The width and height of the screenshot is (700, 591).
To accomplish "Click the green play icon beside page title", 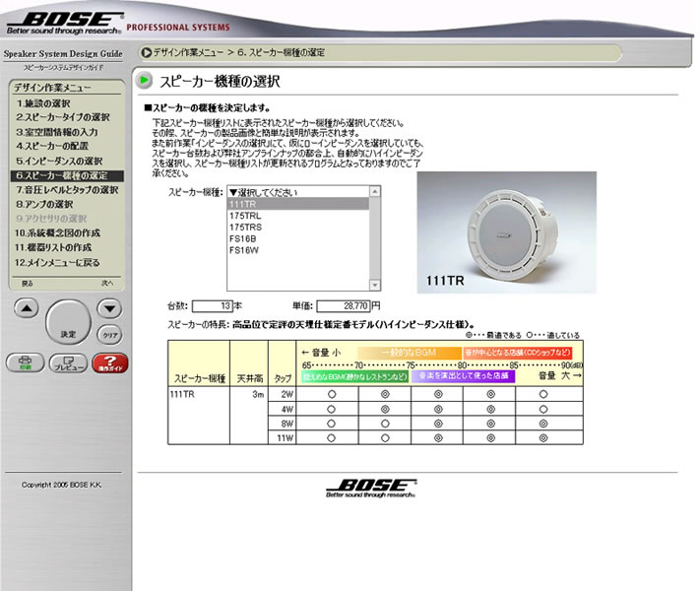I will click(145, 80).
